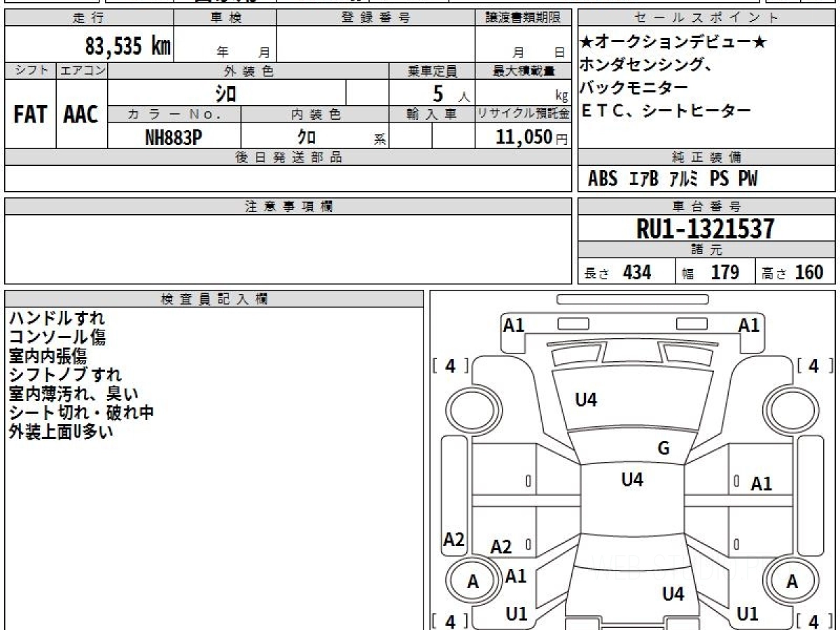
Task: Select the chassis number RU1-1321537
Action: (x=706, y=229)
